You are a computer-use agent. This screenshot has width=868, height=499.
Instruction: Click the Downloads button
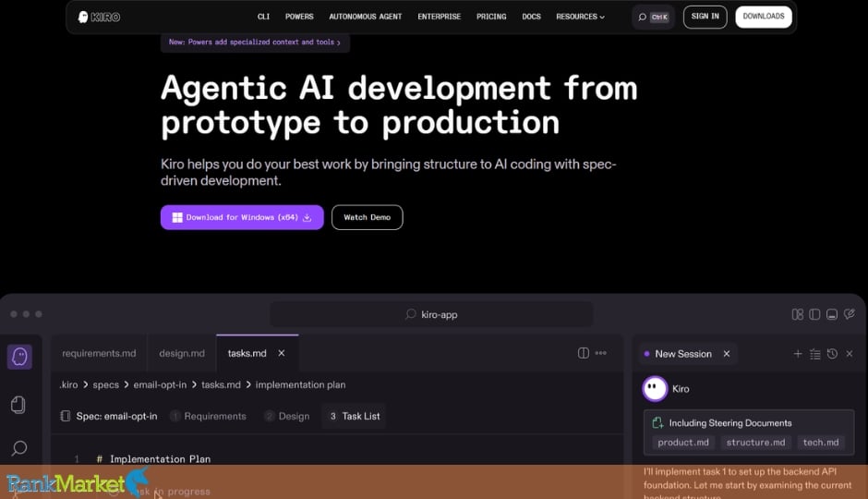click(764, 17)
